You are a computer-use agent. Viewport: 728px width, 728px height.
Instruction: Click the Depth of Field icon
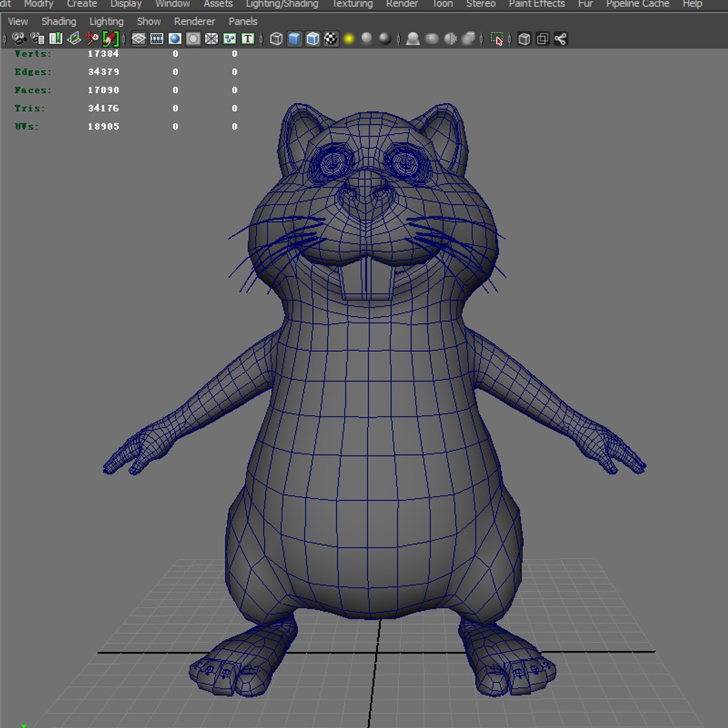click(468, 38)
